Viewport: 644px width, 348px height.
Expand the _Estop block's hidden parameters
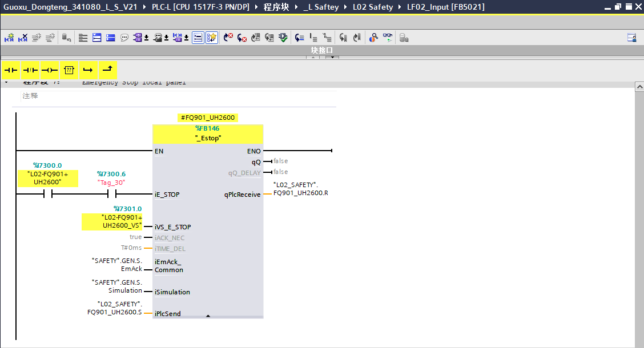click(208, 315)
